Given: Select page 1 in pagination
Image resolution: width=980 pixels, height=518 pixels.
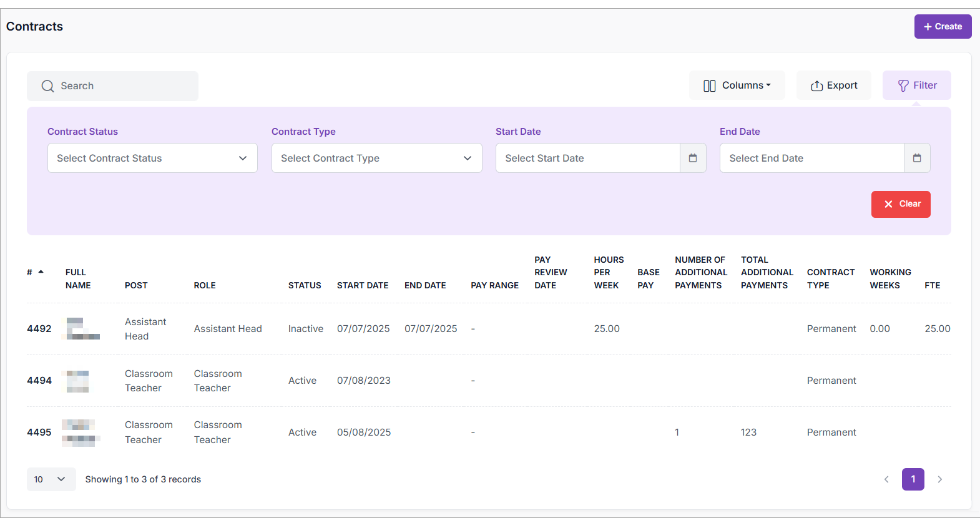Looking at the screenshot, I should click(913, 479).
